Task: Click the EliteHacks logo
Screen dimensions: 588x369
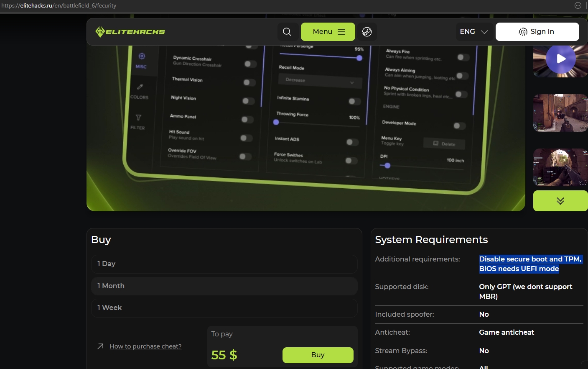Action: [130, 32]
